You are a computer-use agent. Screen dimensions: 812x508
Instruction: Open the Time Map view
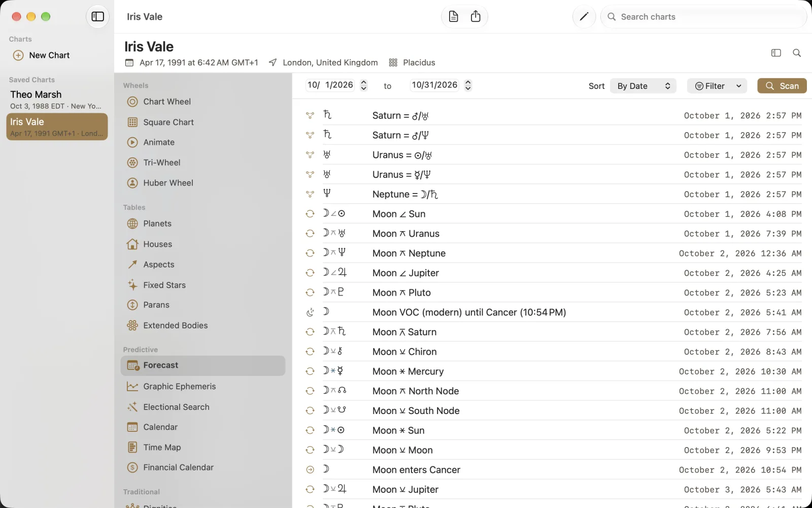click(203, 447)
